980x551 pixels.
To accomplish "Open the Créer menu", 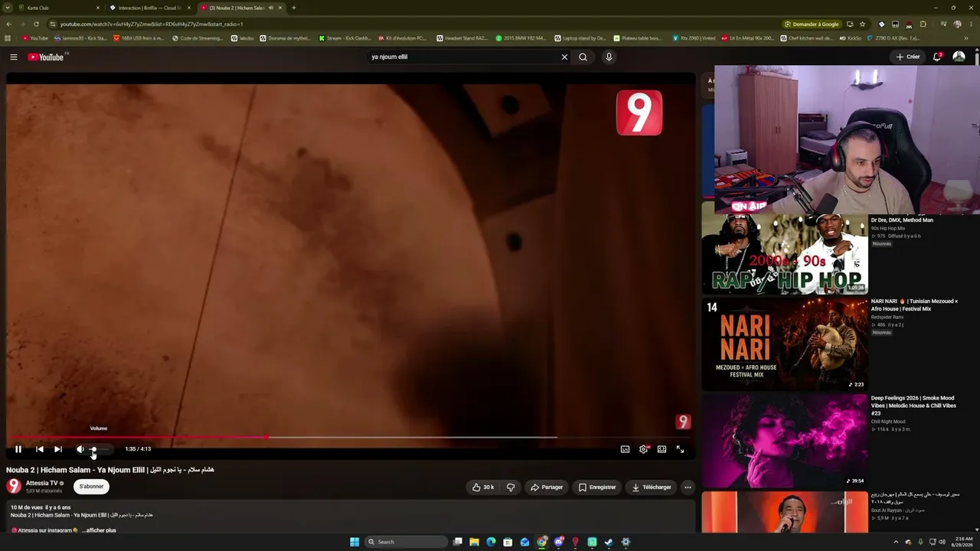I will tap(908, 57).
